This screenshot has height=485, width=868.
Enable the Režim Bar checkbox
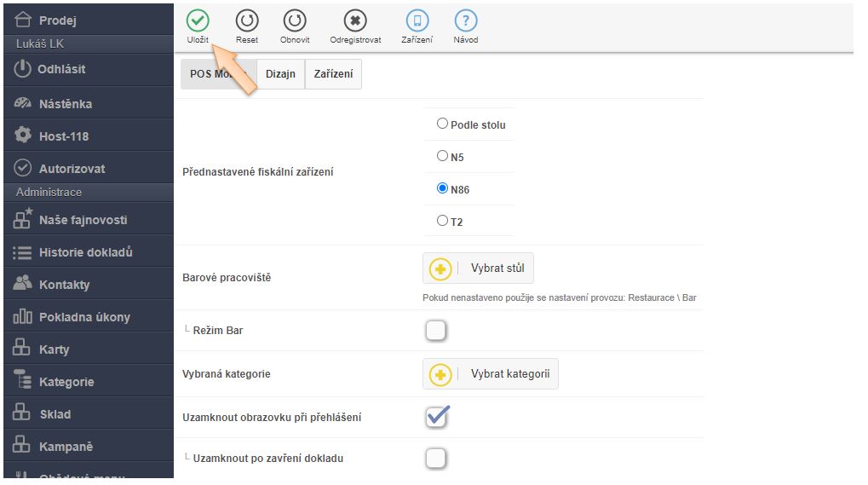pyautogui.click(x=435, y=331)
